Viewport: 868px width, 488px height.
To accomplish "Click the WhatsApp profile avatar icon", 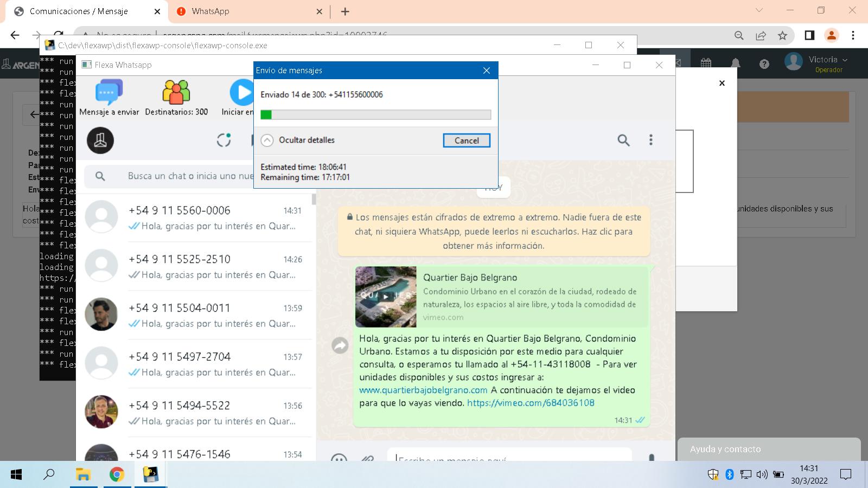I will pyautogui.click(x=100, y=140).
